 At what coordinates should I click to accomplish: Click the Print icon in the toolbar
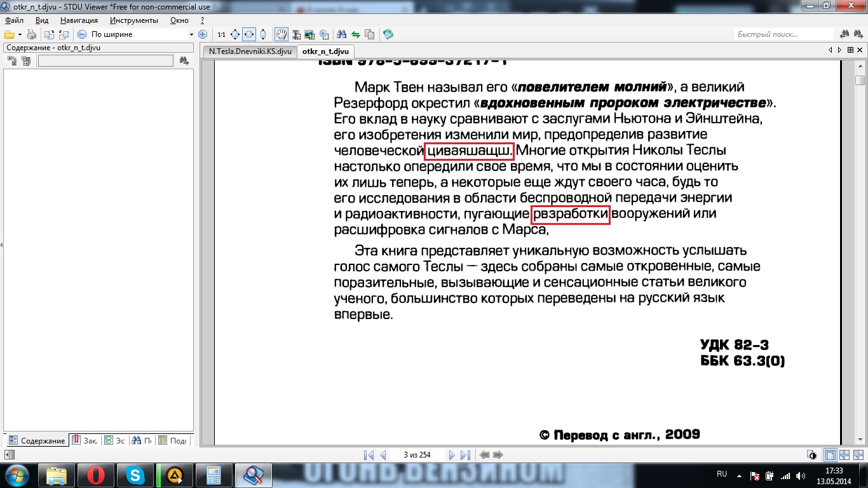click(31, 34)
